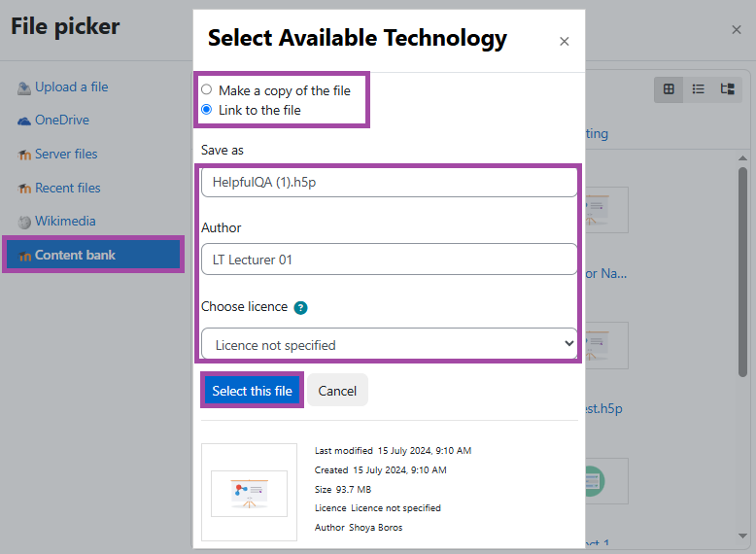This screenshot has width=756, height=554.
Task: Choose the OneDrive repository
Action: [x=62, y=121]
